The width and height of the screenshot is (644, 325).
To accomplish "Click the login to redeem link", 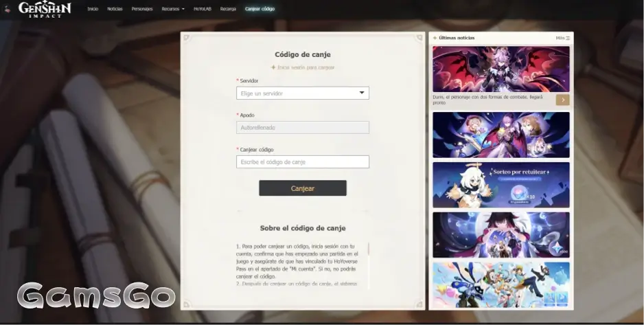I will tap(306, 67).
